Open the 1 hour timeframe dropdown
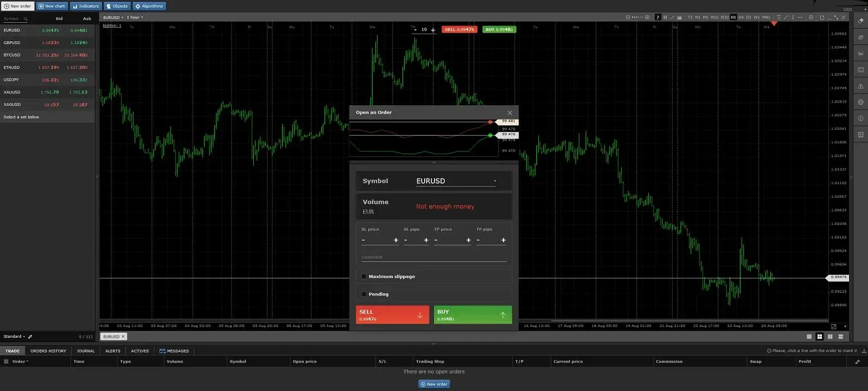The image size is (868, 391). coord(135,17)
